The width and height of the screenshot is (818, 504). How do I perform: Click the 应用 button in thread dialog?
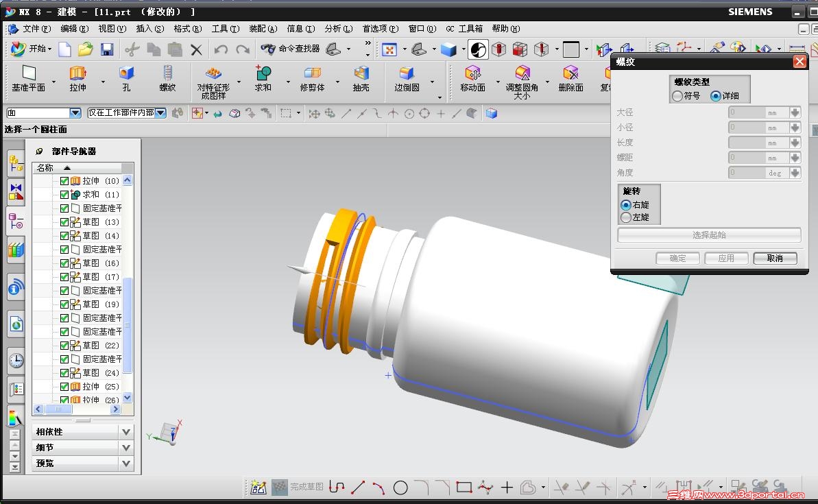tap(726, 259)
